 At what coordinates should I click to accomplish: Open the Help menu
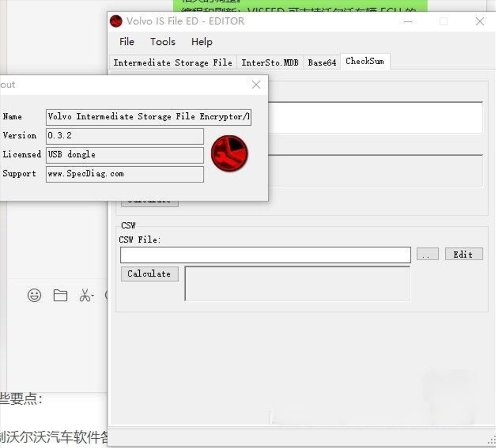point(202,42)
